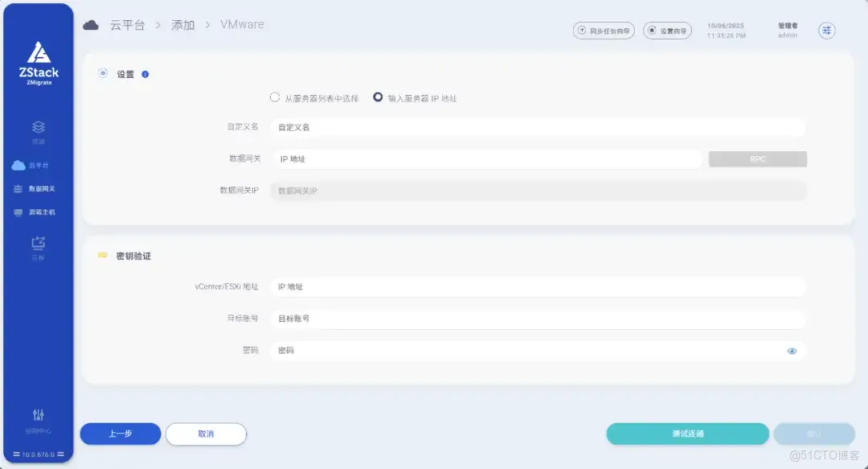This screenshot has height=469, width=868.
Task: Click the VMware breadcrumb item
Action: [240, 25]
